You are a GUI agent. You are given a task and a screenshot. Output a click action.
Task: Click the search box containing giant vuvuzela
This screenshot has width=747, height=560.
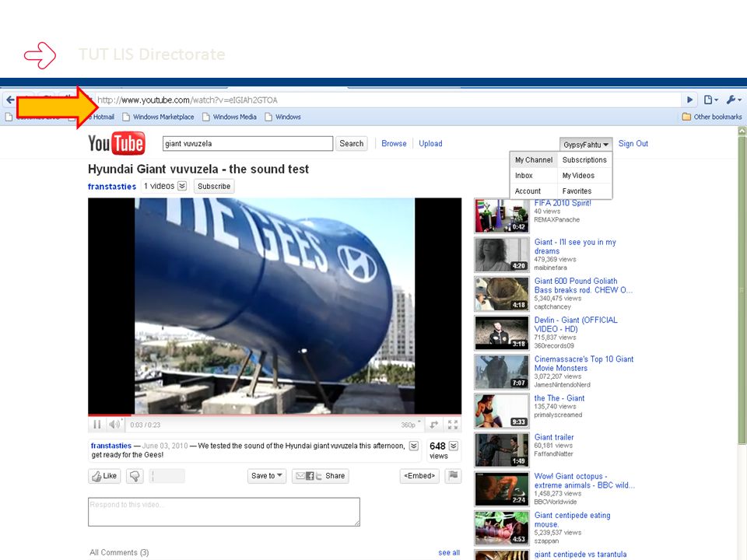click(x=247, y=143)
